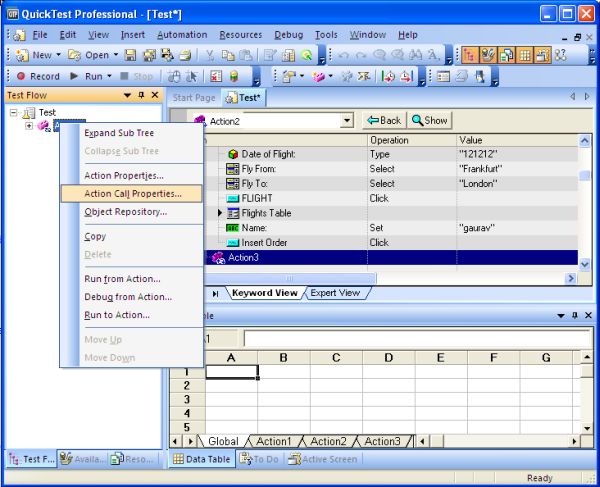Click the Run button
Image resolution: width=600 pixels, height=487 pixels.
87,76
